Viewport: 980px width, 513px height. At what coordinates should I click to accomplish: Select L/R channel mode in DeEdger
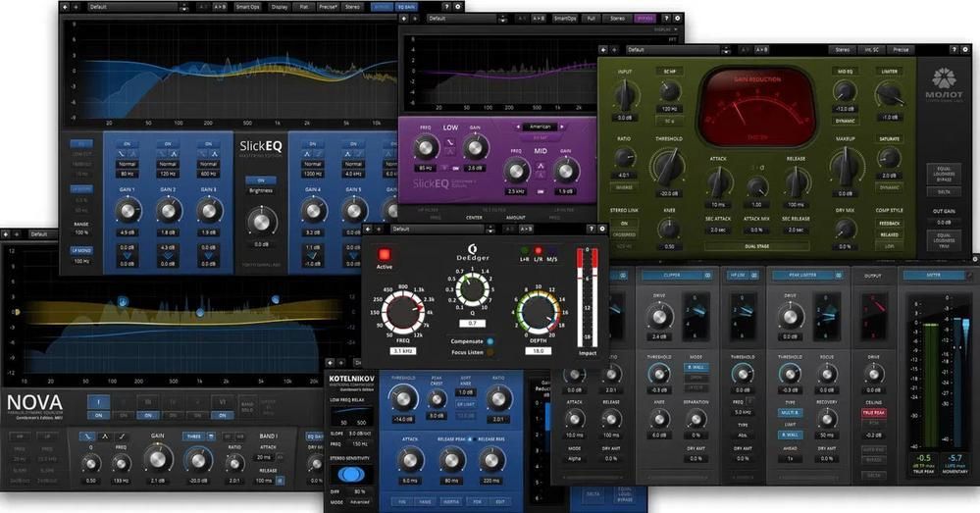pyautogui.click(x=539, y=251)
